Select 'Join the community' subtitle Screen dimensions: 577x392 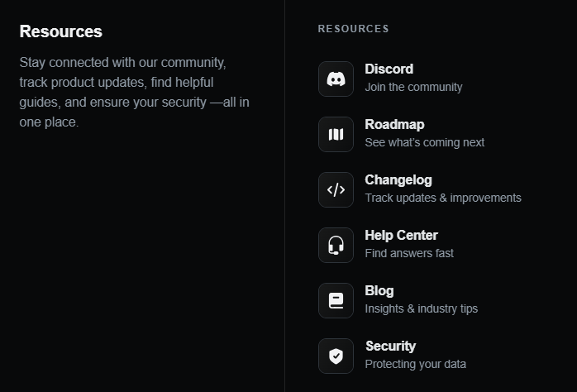pyautogui.click(x=413, y=88)
